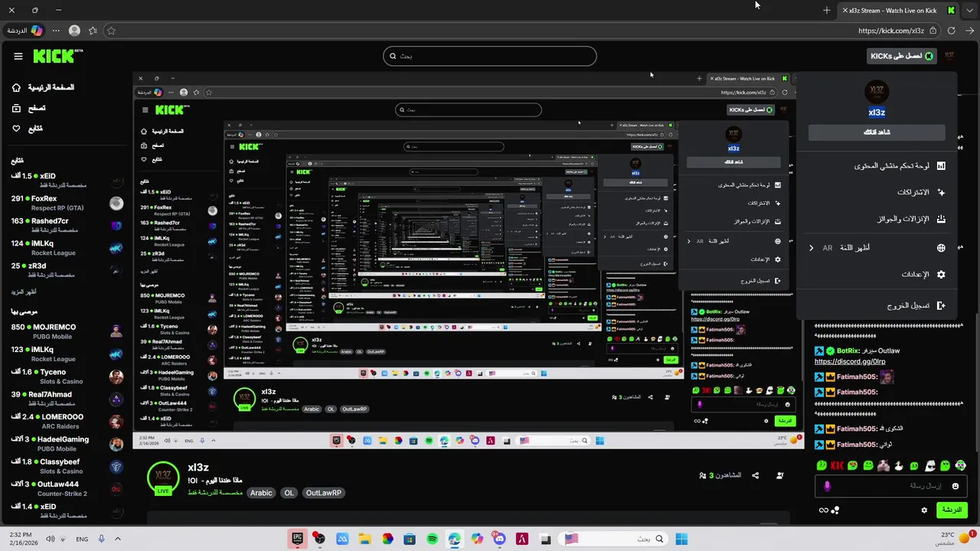Open OutLaw444 Counter-Strike 2 channel

click(x=67, y=488)
